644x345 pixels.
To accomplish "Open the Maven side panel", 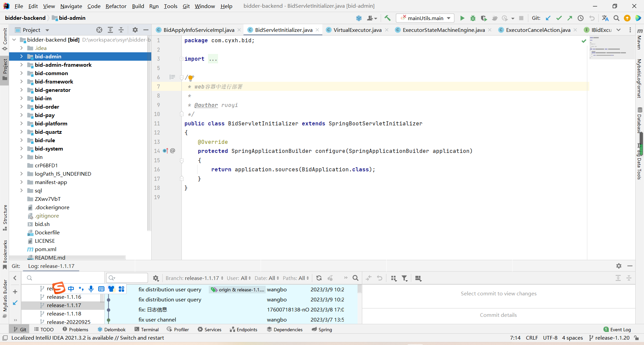I will point(640,39).
